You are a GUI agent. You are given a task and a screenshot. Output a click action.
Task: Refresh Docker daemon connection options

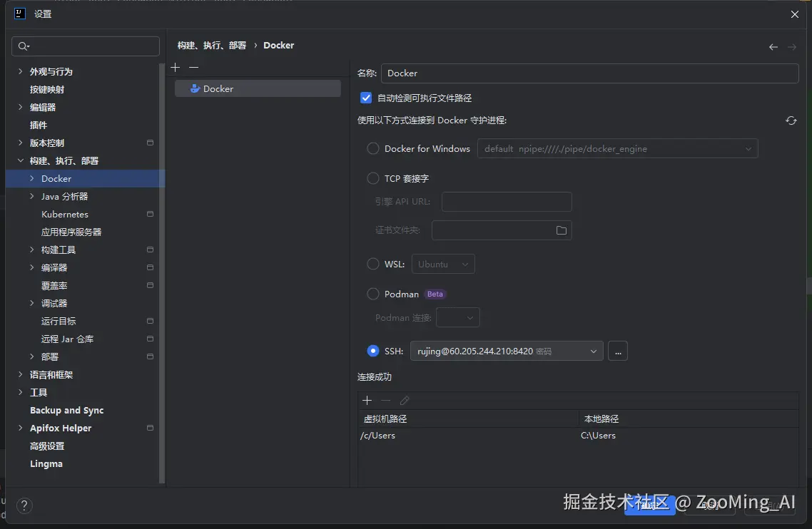tap(791, 120)
